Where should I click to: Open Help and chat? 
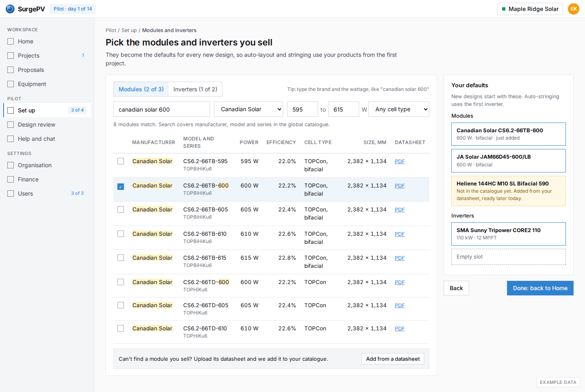tap(47, 139)
